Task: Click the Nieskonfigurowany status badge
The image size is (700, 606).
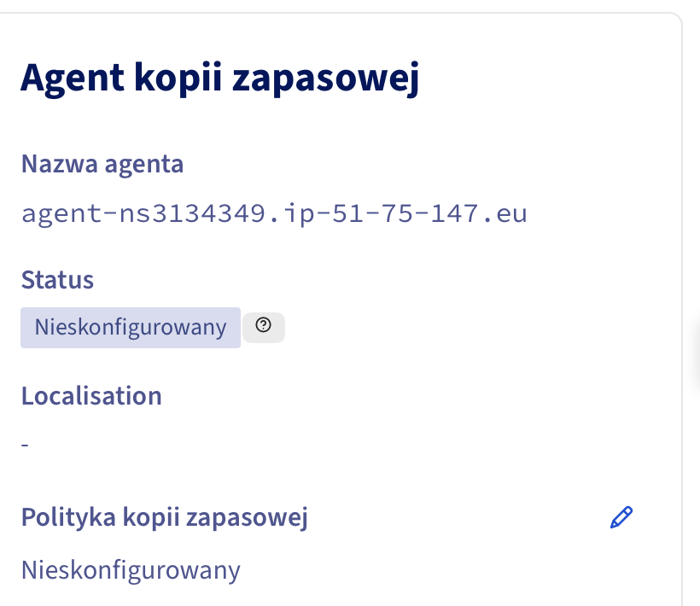Action: pyautogui.click(x=131, y=328)
